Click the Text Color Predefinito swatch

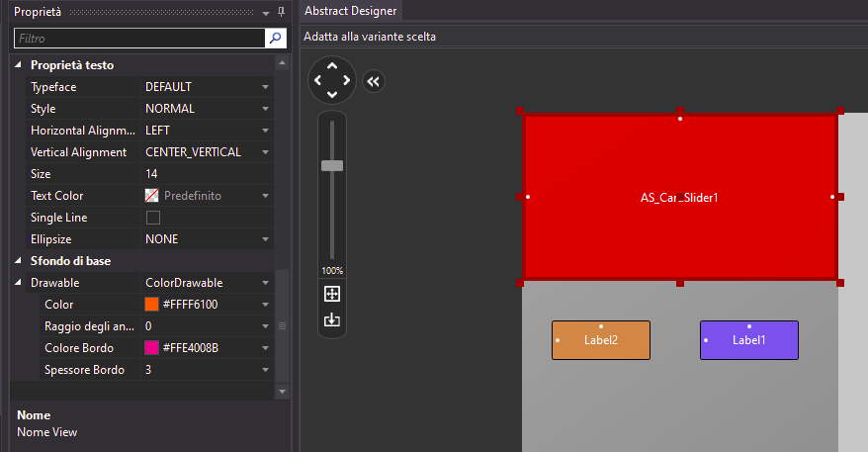tap(151, 196)
